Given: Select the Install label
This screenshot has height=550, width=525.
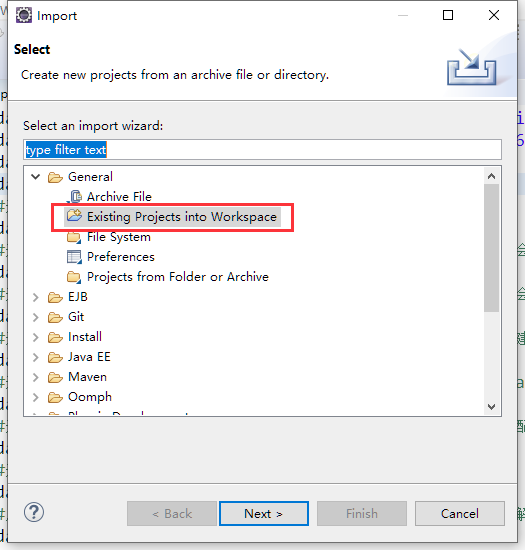Looking at the screenshot, I should pyautogui.click(x=85, y=337).
